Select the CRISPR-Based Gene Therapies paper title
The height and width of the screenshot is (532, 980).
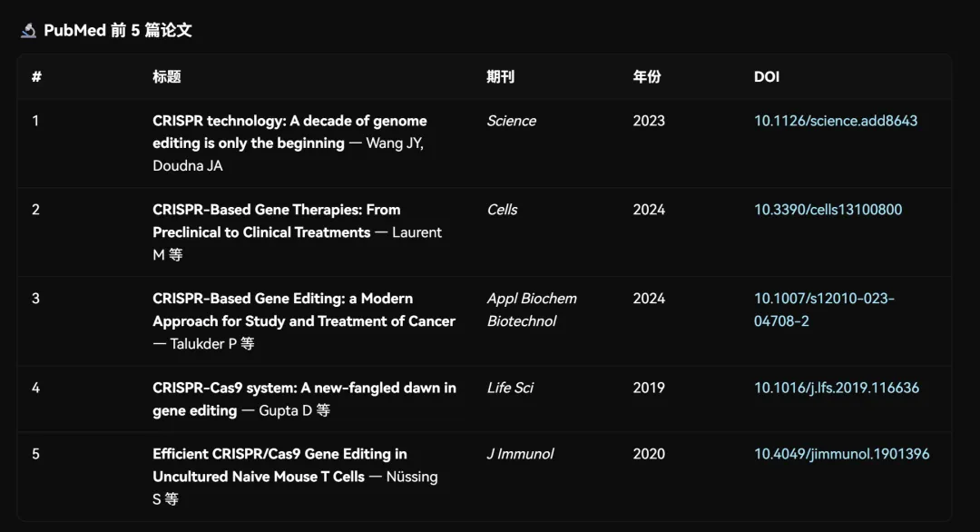276,221
